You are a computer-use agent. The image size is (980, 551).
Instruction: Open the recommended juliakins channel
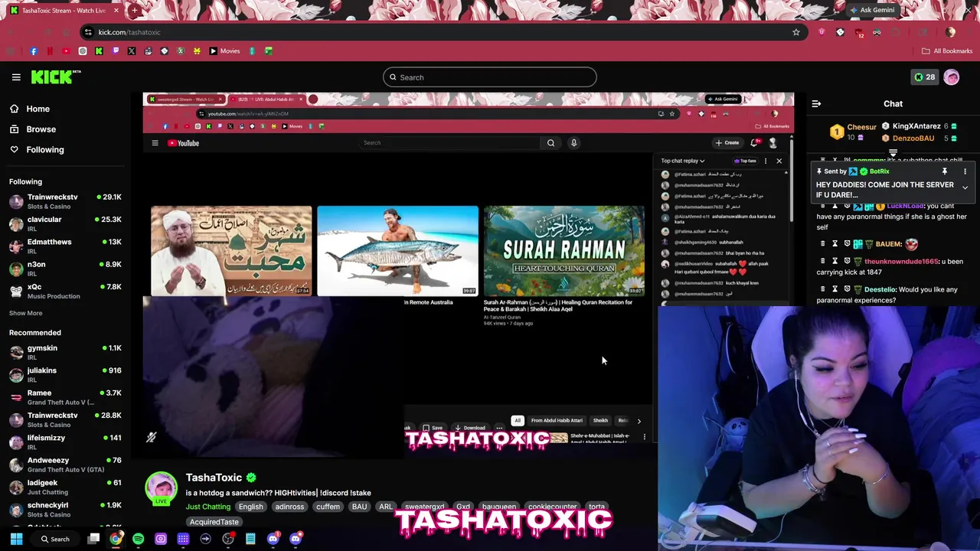[x=65, y=374]
